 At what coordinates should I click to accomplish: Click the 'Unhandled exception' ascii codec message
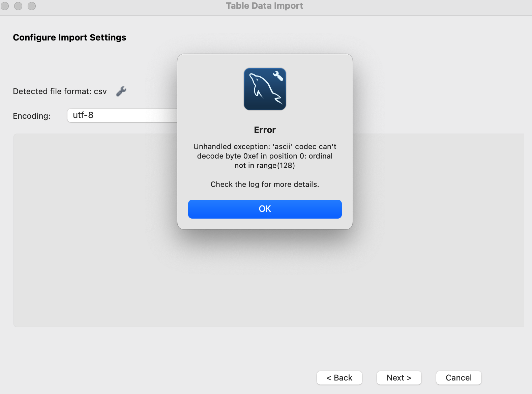(x=265, y=156)
